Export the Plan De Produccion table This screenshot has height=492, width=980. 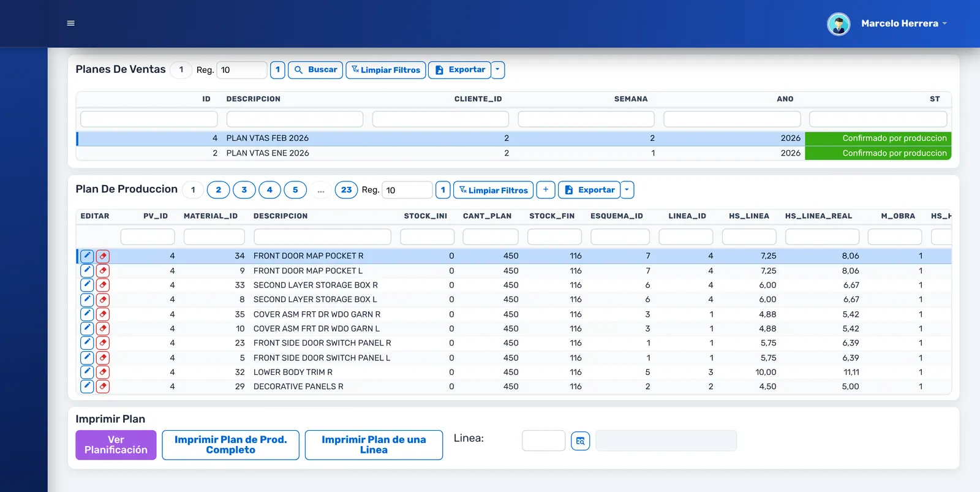click(589, 190)
